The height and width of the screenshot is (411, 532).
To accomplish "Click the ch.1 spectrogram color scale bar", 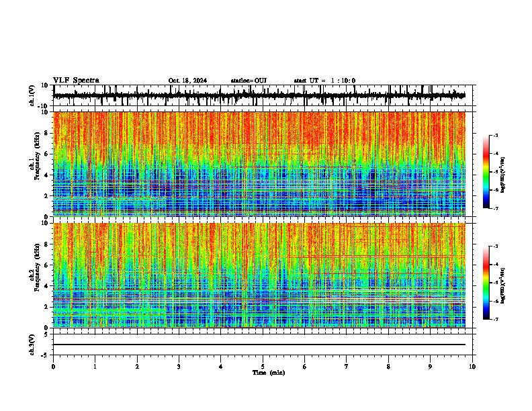I will click(486, 172).
